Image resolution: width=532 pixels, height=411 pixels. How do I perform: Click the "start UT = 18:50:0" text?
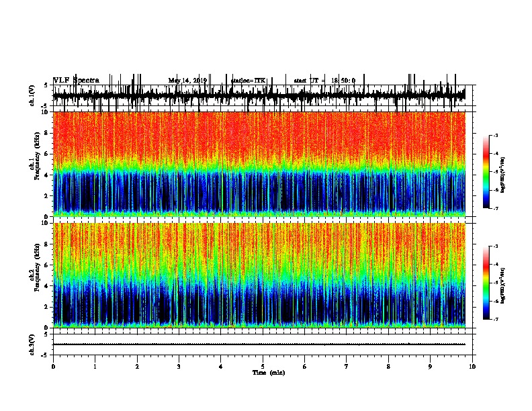(x=324, y=81)
